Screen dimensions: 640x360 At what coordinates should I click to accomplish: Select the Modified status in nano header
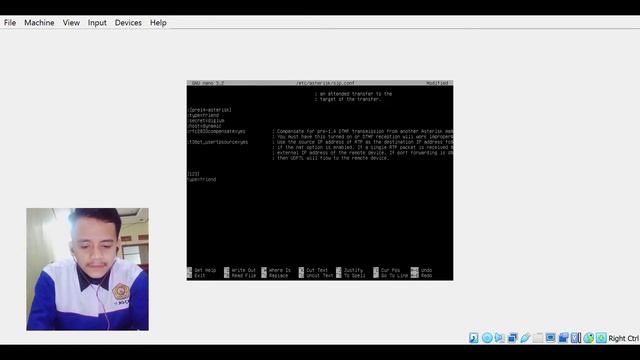point(437,83)
